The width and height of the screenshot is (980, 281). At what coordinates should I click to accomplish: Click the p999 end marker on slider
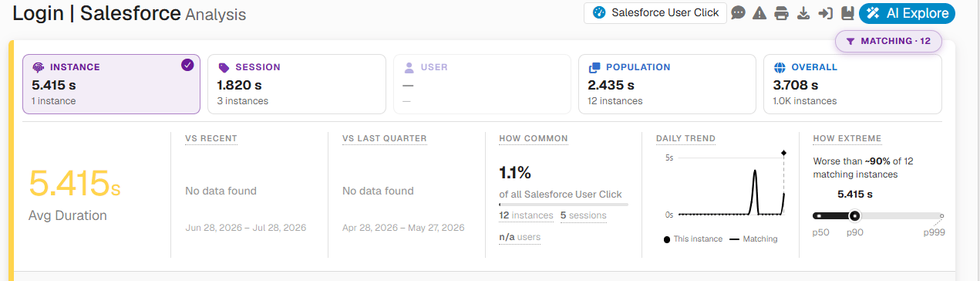coord(941,216)
